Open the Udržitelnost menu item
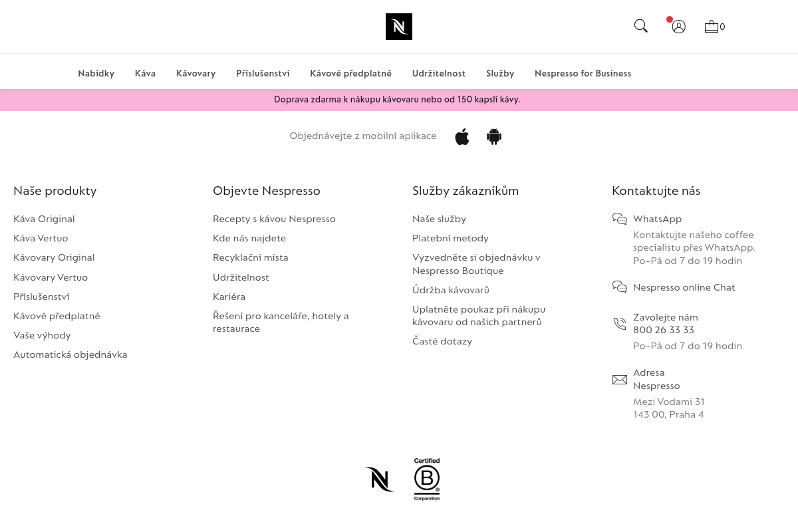This screenshot has width=798, height=532. pyautogui.click(x=439, y=73)
